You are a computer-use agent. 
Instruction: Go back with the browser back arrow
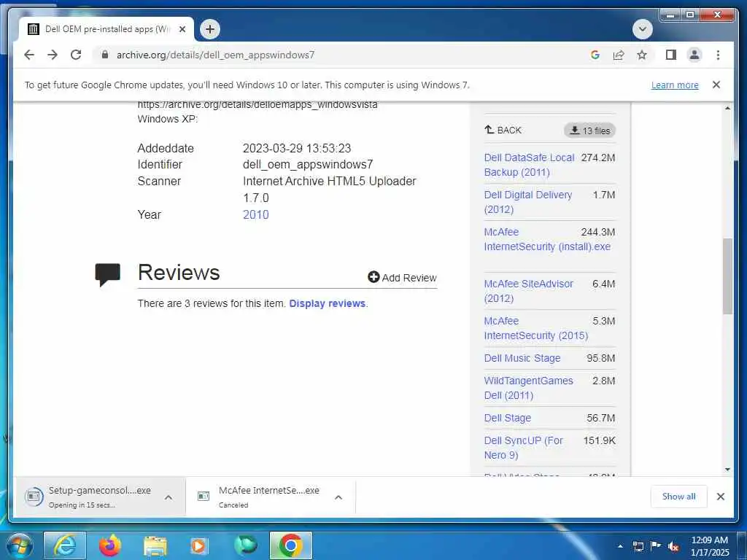point(29,55)
